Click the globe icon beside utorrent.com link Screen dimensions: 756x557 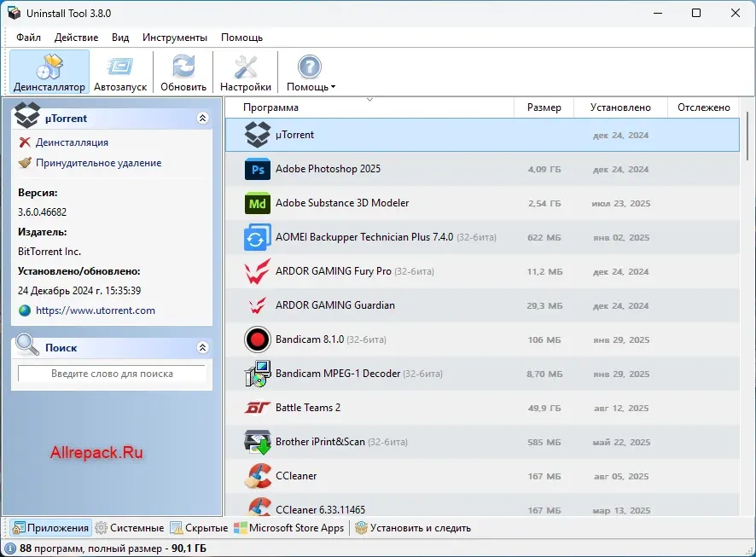(25, 310)
